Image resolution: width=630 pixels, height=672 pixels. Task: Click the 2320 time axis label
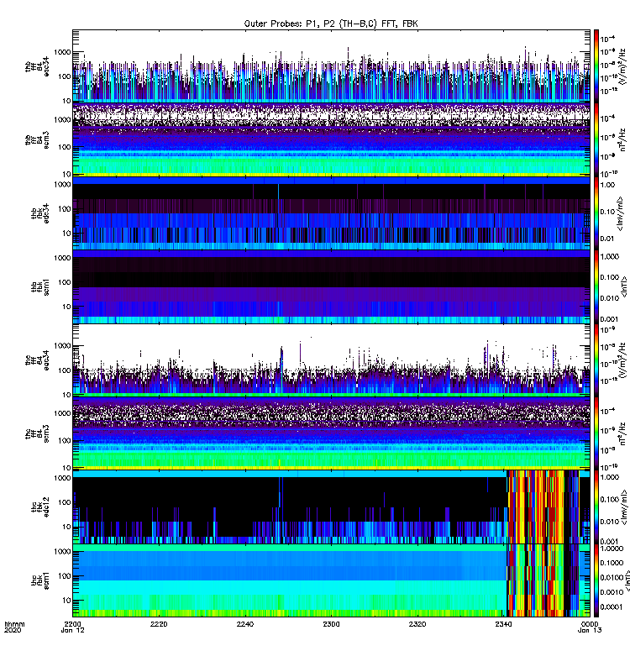(417, 624)
